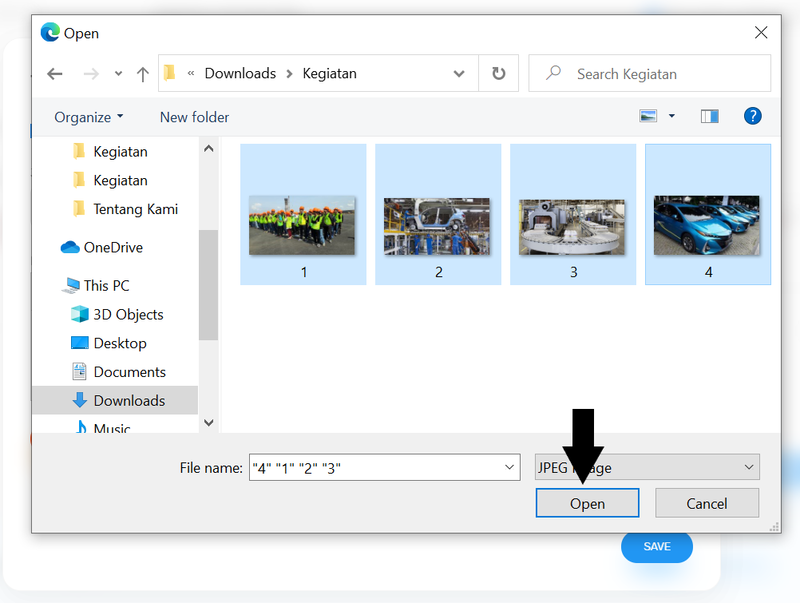Image resolution: width=800 pixels, height=603 pixels.
Task: Open the view options dropdown arrow
Action: pyautogui.click(x=672, y=116)
